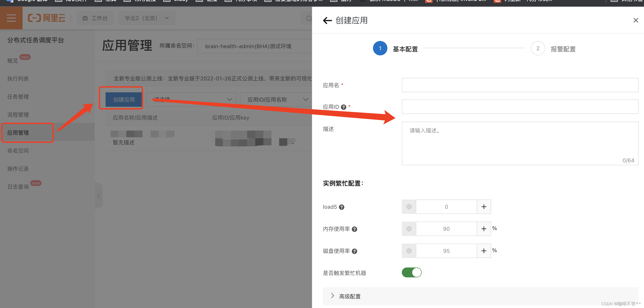Viewport: 644px width, 308px height.
Task: Click the blue 创建应用 button
Action: click(124, 100)
